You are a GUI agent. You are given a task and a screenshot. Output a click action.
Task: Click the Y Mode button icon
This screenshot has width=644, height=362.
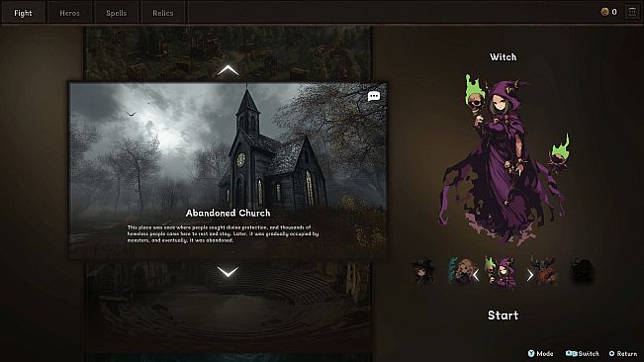531,353
